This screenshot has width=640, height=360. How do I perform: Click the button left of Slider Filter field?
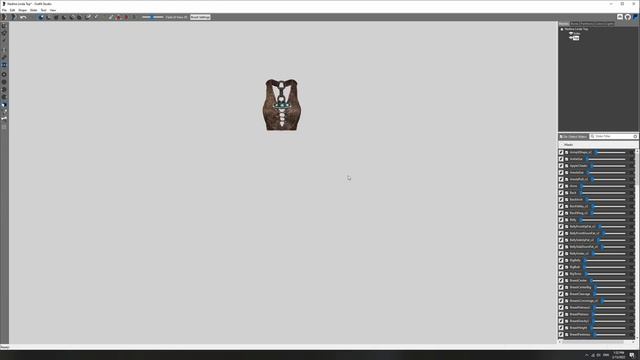point(573,136)
